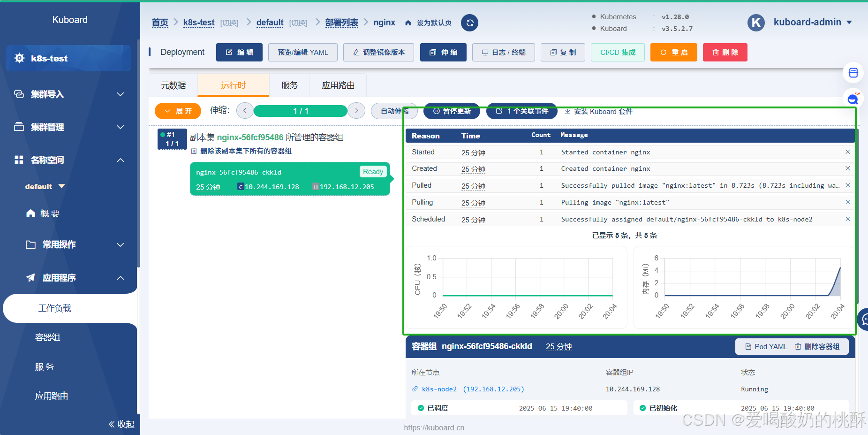
Task: Click the home icon beside 设为默认页
Action: click(408, 23)
